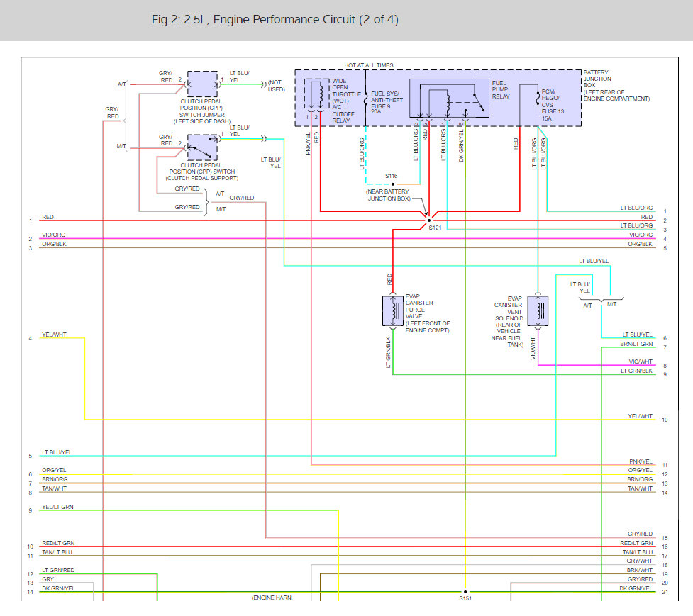Click splice point S151
693x616 pixels.
(465, 592)
